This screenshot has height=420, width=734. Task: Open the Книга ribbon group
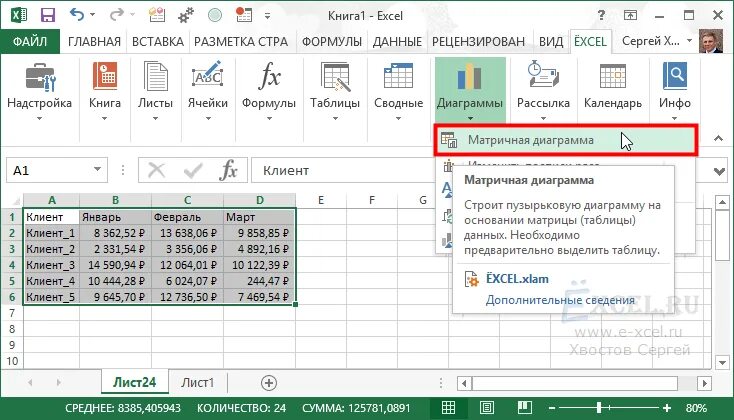tap(105, 91)
